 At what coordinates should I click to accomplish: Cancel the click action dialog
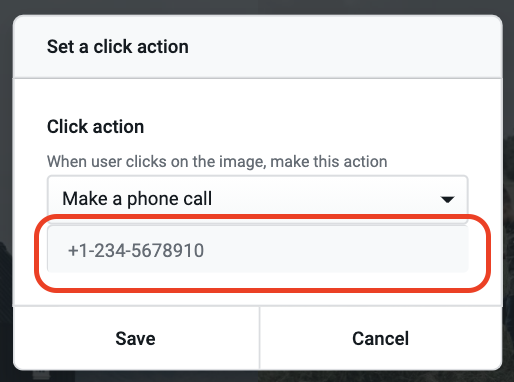coord(381,338)
